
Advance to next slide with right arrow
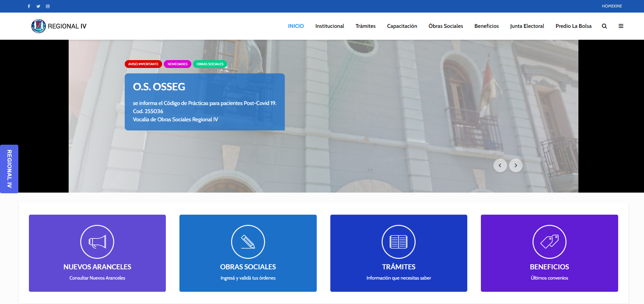(516, 165)
